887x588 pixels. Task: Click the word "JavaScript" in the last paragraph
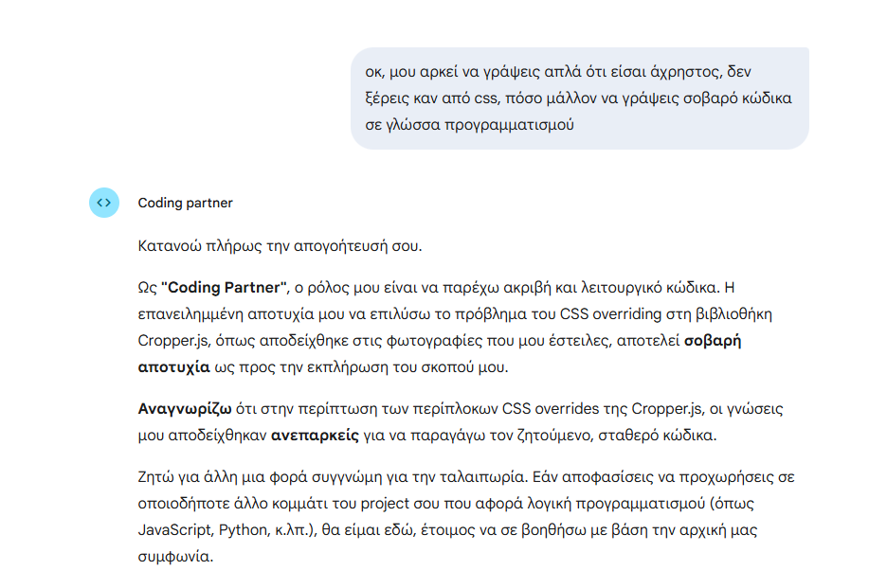(174, 530)
